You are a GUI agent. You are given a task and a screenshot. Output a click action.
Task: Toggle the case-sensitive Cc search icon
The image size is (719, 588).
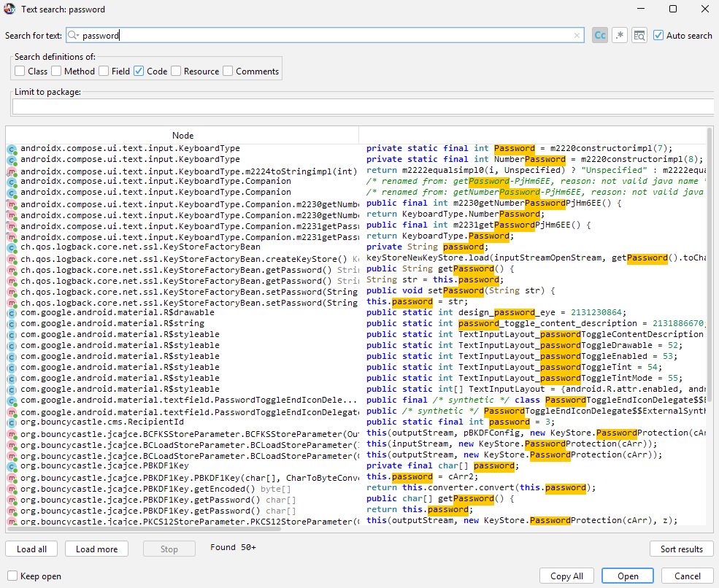coord(599,35)
